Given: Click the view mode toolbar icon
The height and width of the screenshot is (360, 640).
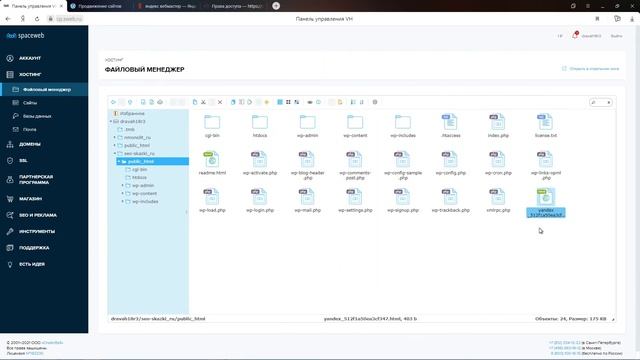Looking at the screenshot, I should click(353, 102).
